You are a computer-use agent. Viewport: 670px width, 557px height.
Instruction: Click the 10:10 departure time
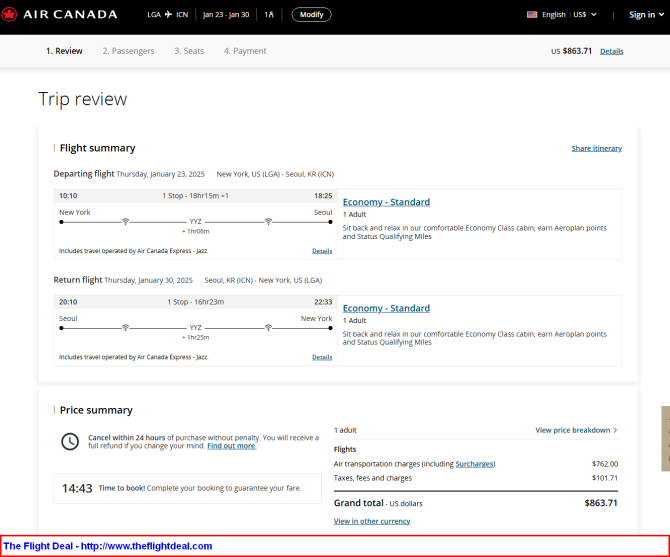[x=68, y=196]
